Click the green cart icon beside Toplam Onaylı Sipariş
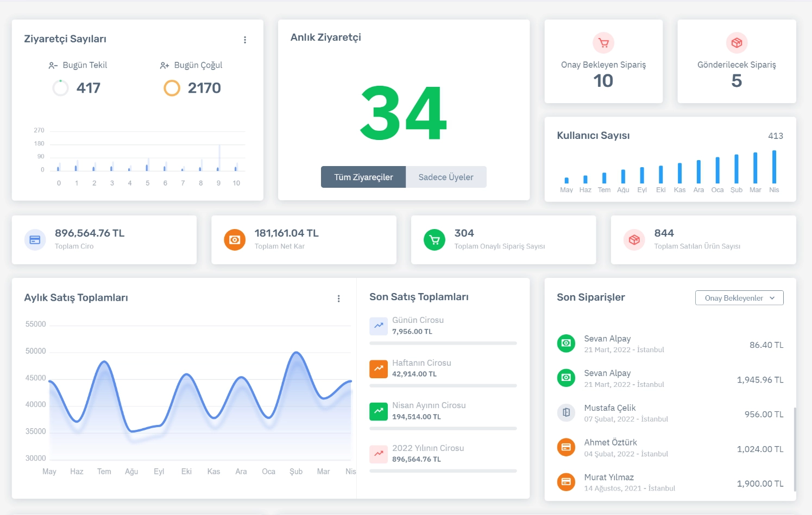 point(435,240)
